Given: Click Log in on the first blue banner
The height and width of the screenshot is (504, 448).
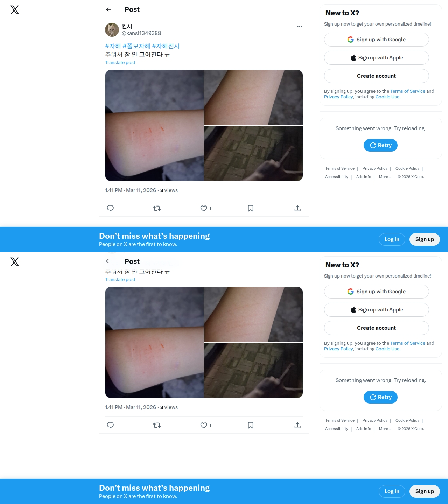Looking at the screenshot, I should pos(392,239).
